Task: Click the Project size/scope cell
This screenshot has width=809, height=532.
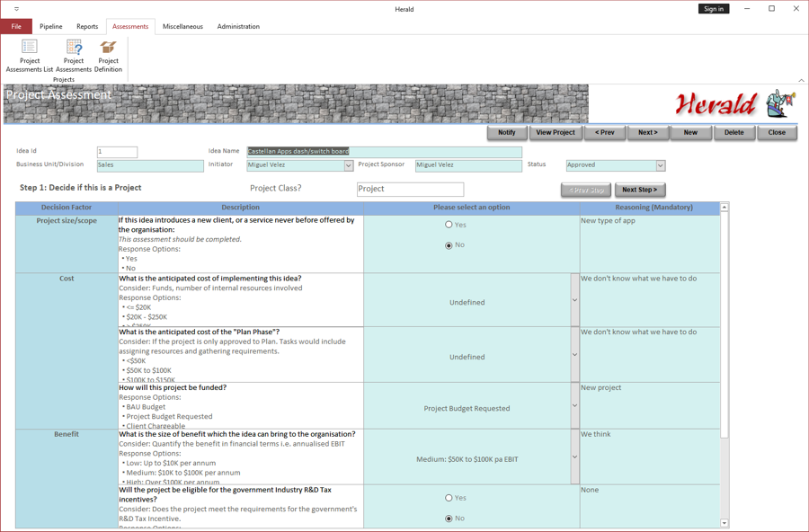Action: point(67,244)
